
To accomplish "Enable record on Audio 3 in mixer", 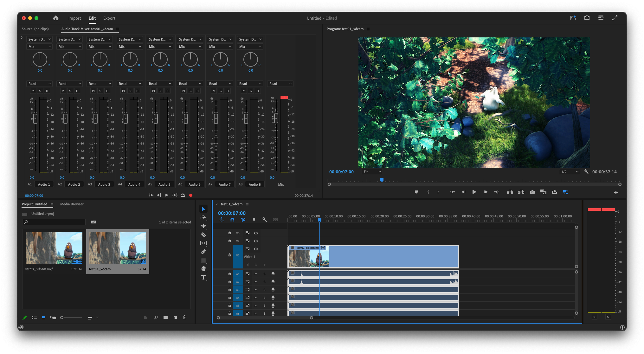I will point(107,91).
